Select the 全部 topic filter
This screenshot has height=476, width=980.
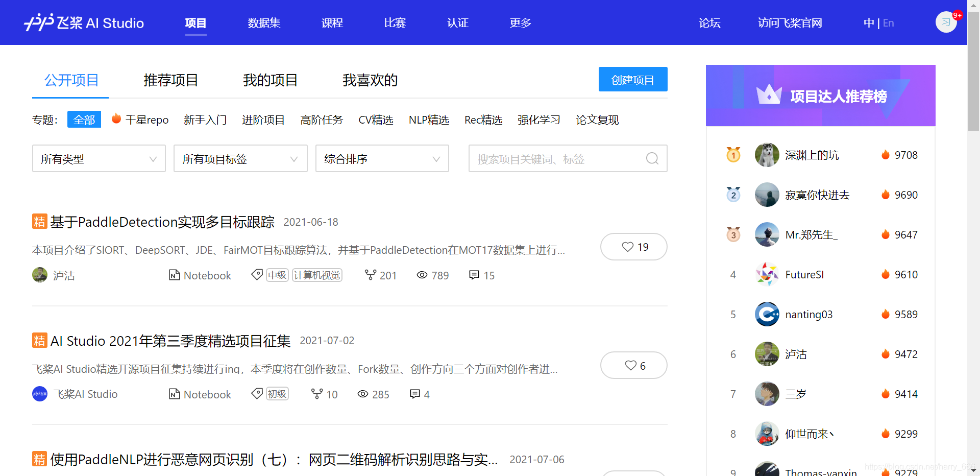(x=84, y=120)
